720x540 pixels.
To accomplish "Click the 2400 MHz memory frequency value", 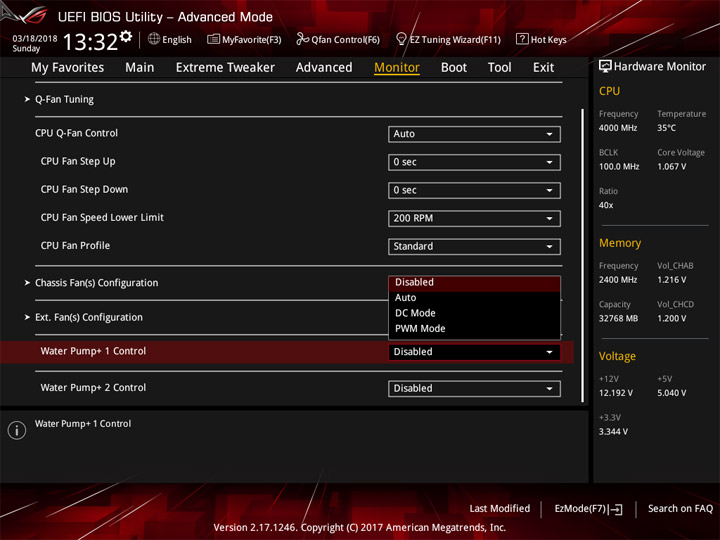I will (x=618, y=280).
